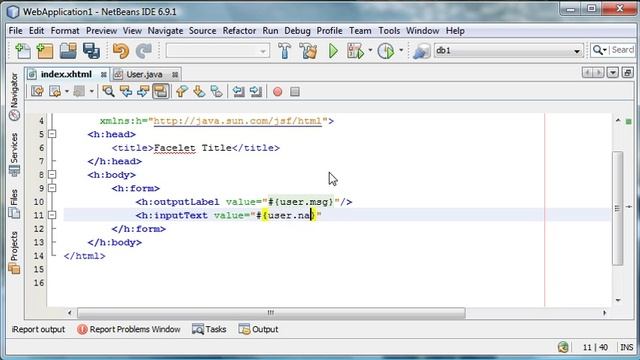Click the New Project toolbar icon
This screenshot has width=640, height=360.
click(45, 51)
